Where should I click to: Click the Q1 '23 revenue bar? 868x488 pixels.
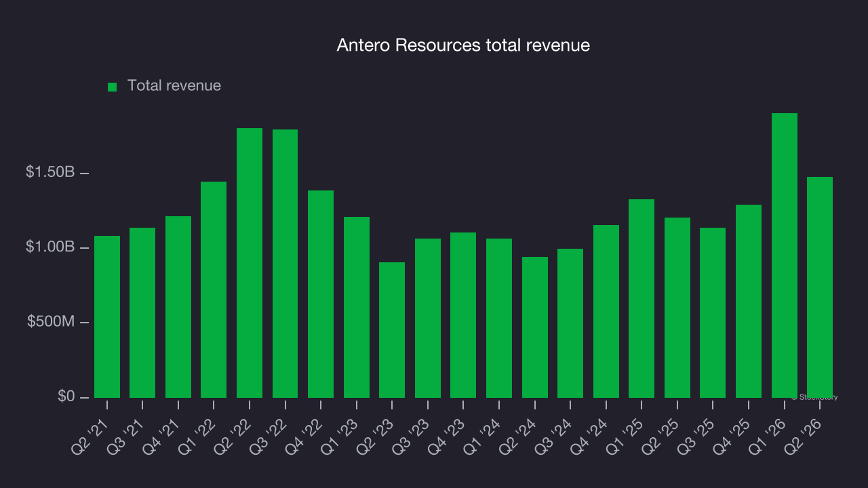tap(357, 307)
